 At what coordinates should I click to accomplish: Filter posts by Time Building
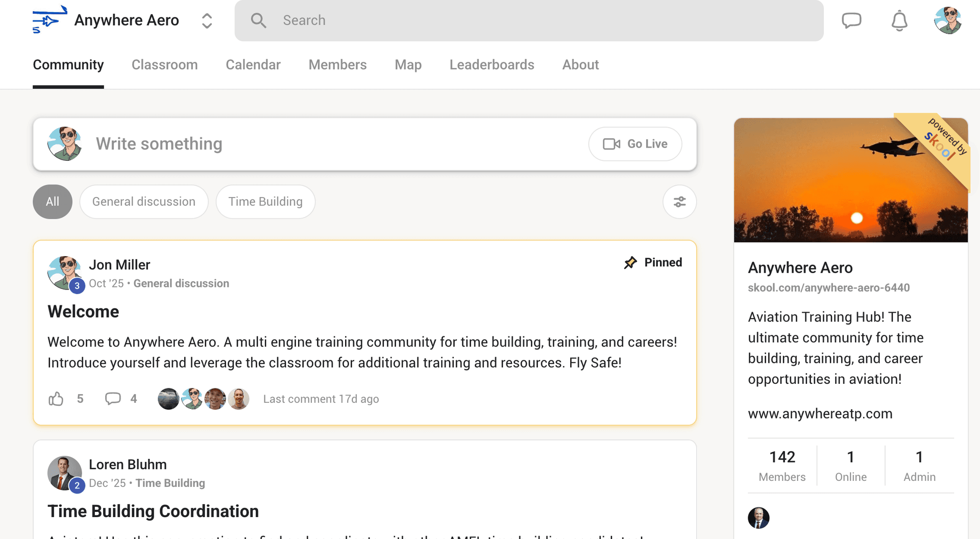[265, 202]
